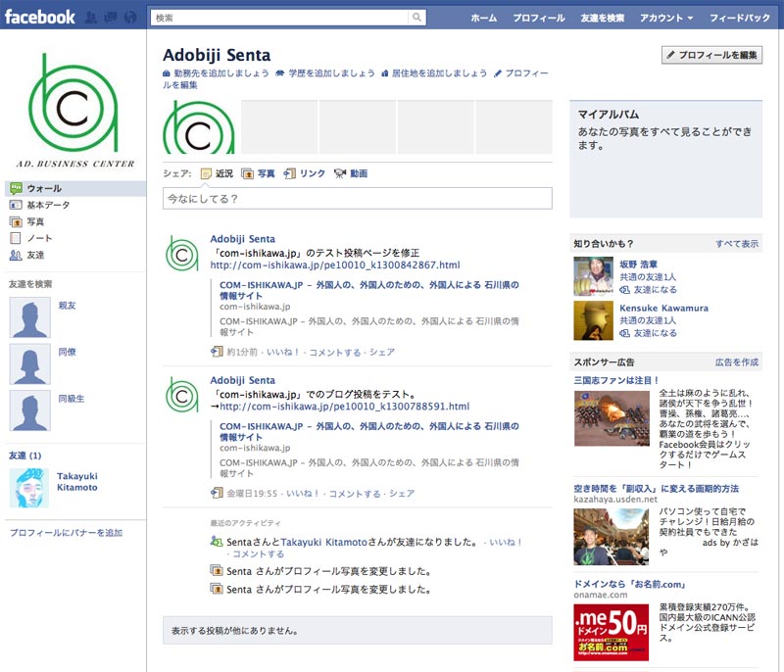Open link pe10010_k1300788591.html in second post

(345, 407)
